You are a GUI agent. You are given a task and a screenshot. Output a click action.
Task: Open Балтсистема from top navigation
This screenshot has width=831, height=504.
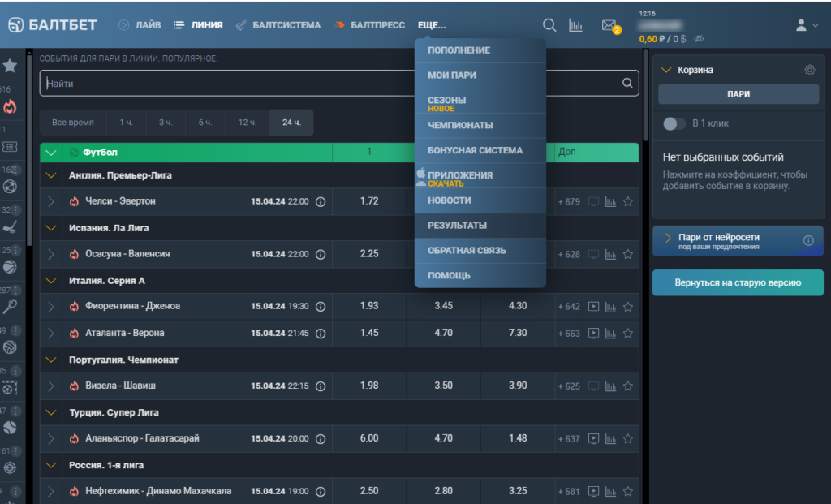click(x=278, y=25)
